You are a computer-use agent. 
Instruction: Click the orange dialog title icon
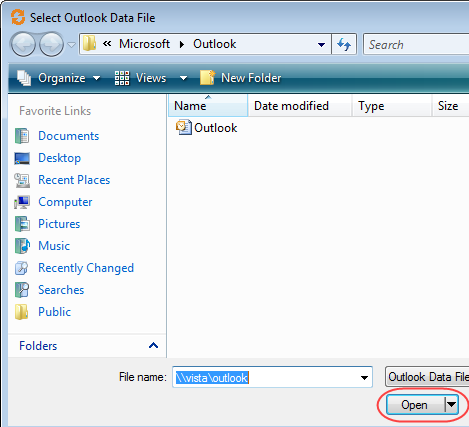(x=18, y=17)
